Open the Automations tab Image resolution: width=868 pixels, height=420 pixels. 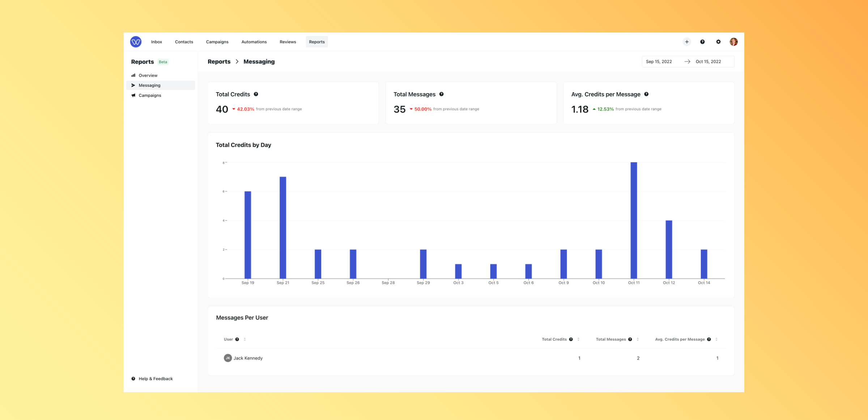pos(254,42)
